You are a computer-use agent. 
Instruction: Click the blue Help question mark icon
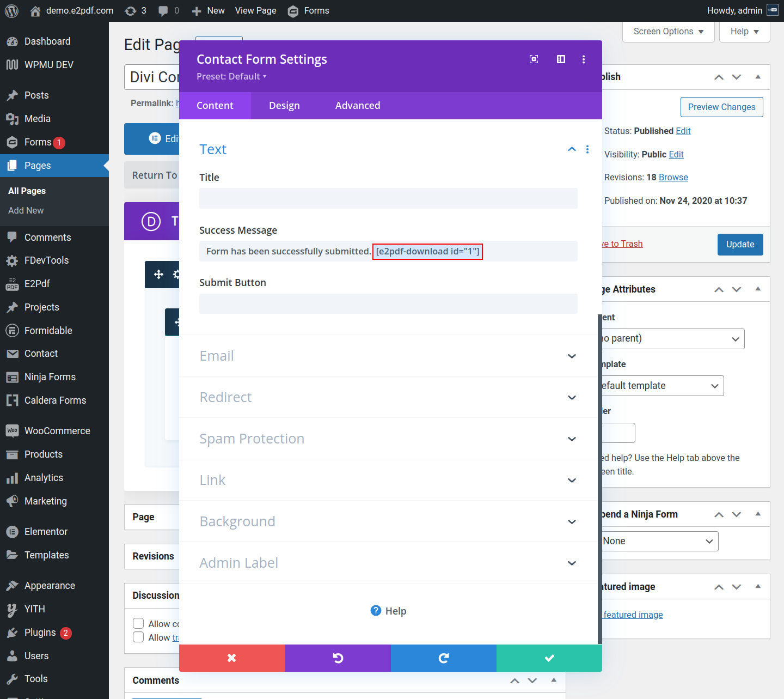point(376,611)
